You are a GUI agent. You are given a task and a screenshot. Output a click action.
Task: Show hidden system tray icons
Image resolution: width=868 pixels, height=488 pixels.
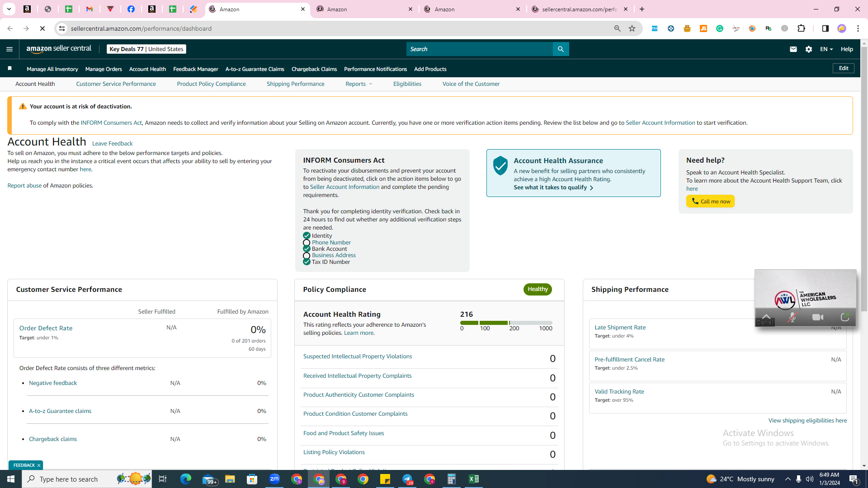click(788, 479)
